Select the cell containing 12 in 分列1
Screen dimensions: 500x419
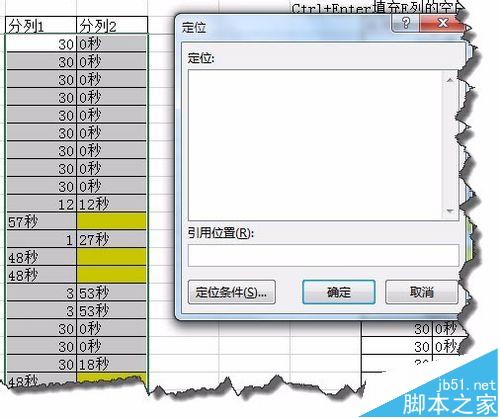[41, 203]
